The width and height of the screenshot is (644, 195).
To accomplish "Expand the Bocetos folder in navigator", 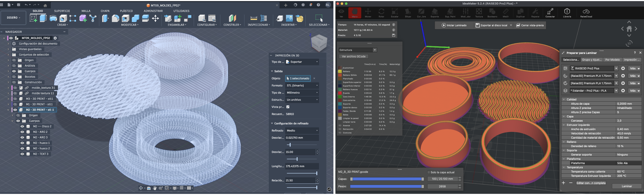I will coord(8,77).
